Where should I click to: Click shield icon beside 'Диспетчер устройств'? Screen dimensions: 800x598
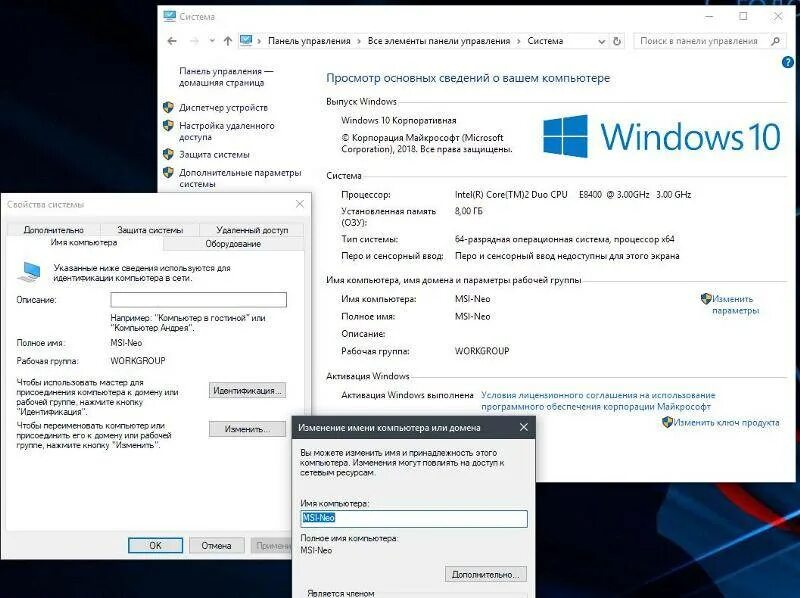[x=168, y=107]
